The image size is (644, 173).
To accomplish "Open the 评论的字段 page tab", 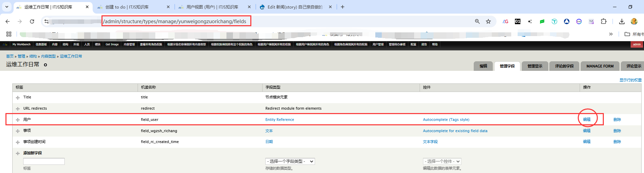I will click(564, 66).
